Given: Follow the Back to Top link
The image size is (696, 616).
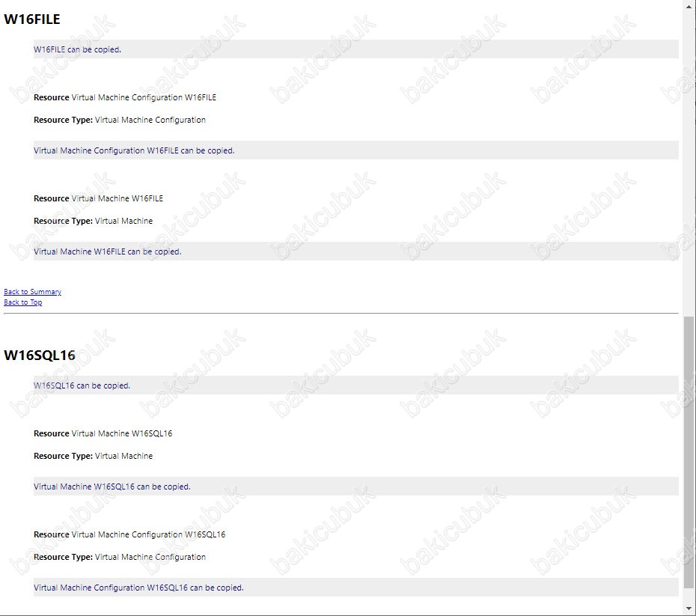Looking at the screenshot, I should [x=23, y=302].
